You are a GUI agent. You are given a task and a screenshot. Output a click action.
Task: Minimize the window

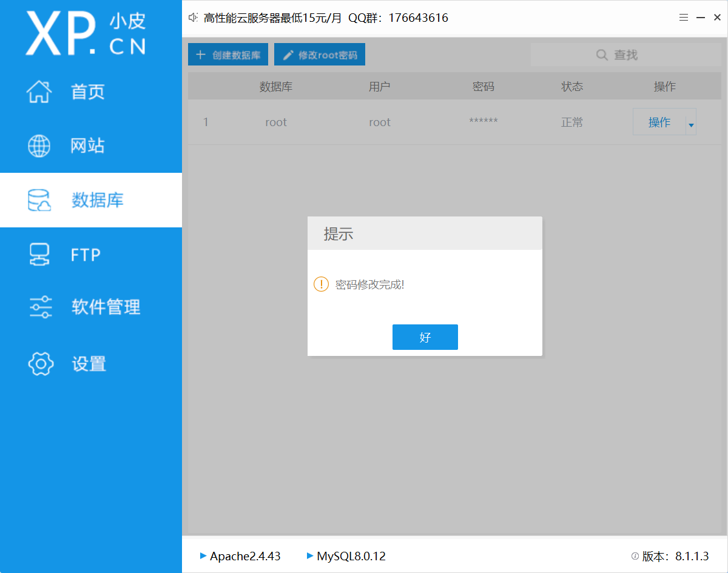(x=700, y=18)
